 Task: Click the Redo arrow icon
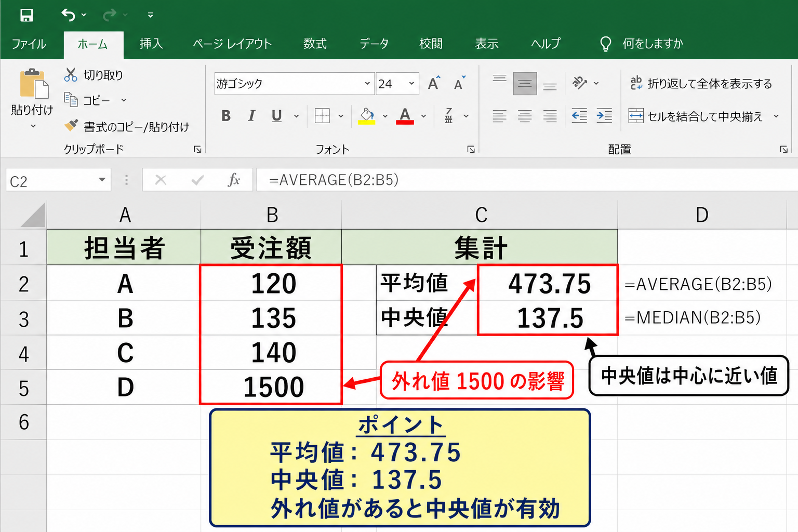(x=110, y=15)
